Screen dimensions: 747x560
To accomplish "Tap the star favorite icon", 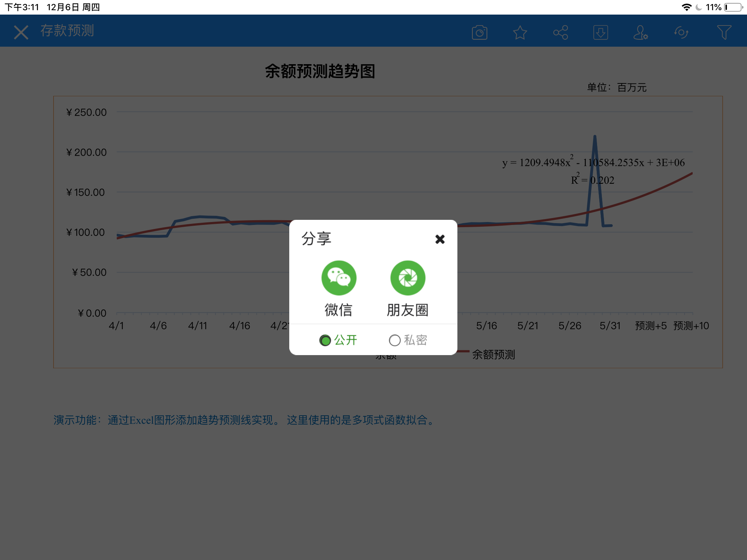I will 520,32.
